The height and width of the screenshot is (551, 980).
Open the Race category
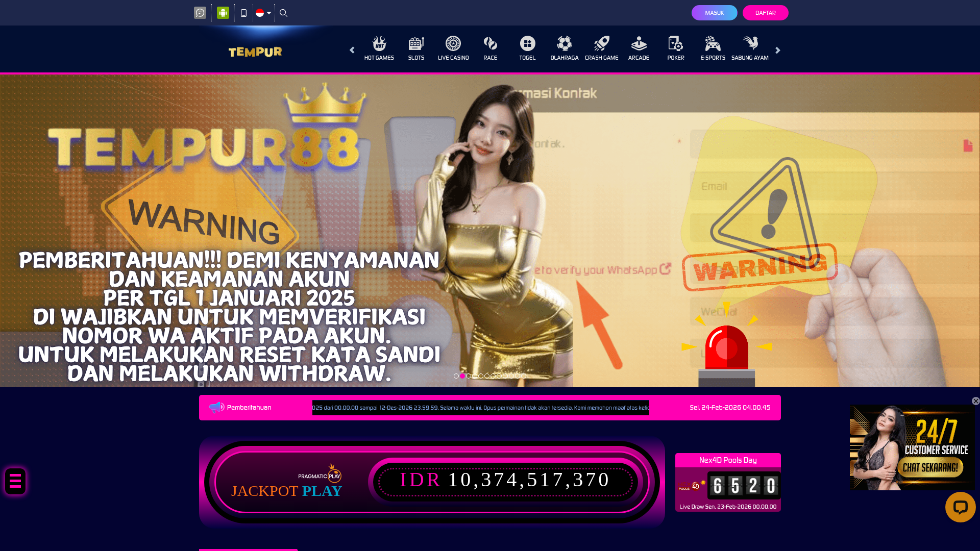[x=491, y=48]
